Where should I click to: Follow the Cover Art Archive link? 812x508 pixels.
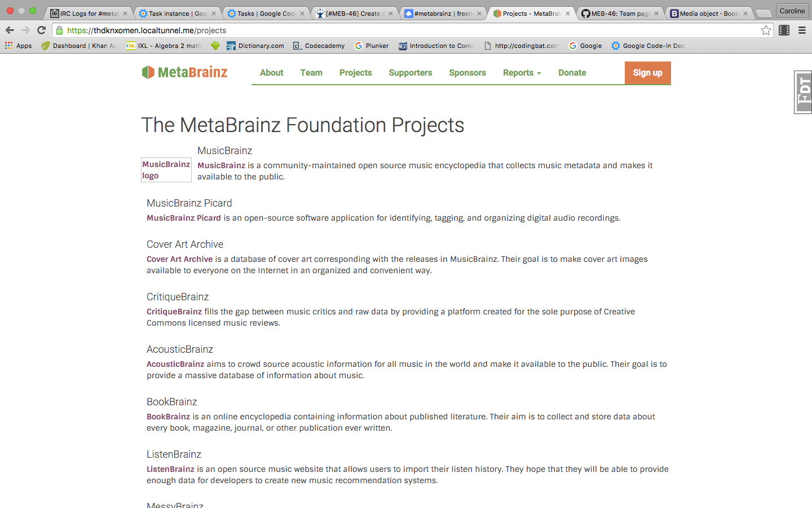coord(180,259)
